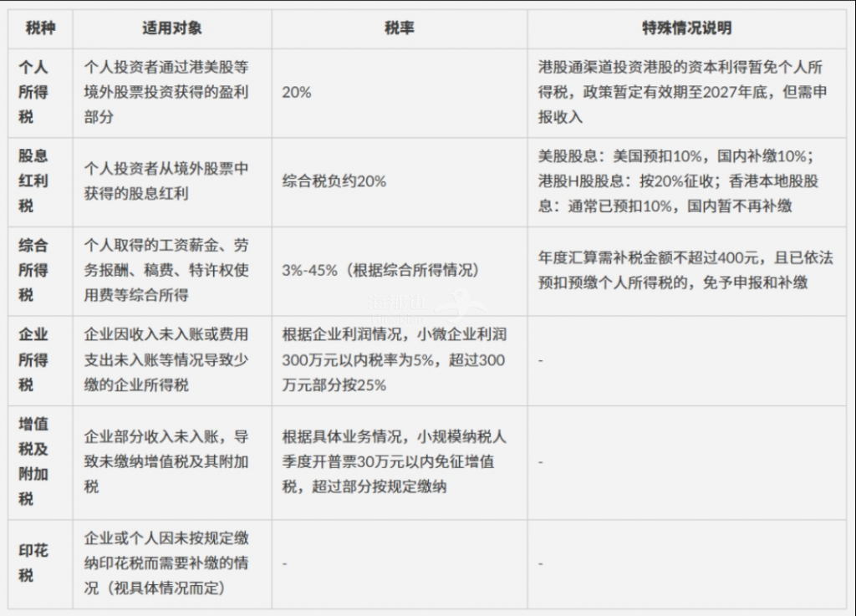This screenshot has height=616, width=856.
Task: Click the 企业所得税 row label
Action: (33, 359)
